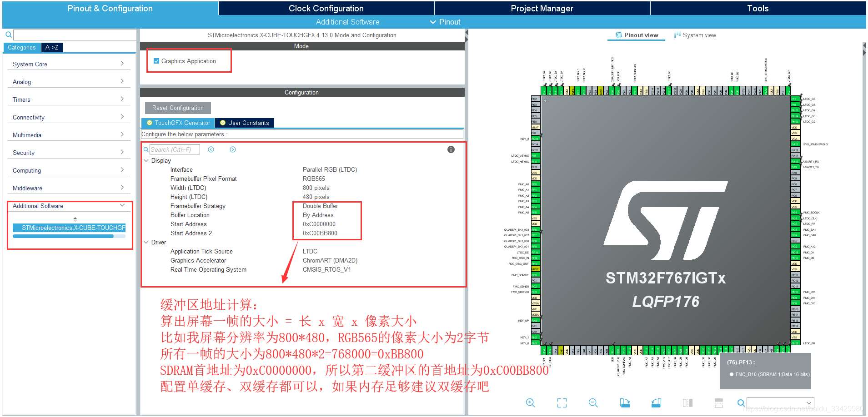
Task: Select the TouchGFX Generator tab
Action: click(178, 123)
